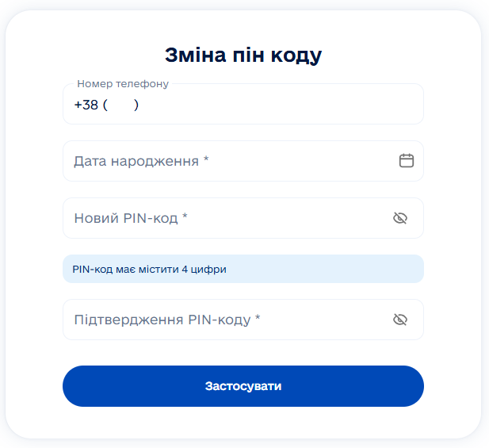
Task: Pick a birth date using the calendar icon
Action: [x=407, y=161]
